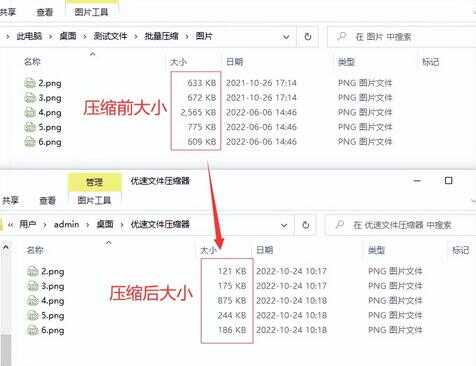The height and width of the screenshot is (366, 476).
Task: Select 3.png icon in upper 图片 window
Action: pos(30,98)
